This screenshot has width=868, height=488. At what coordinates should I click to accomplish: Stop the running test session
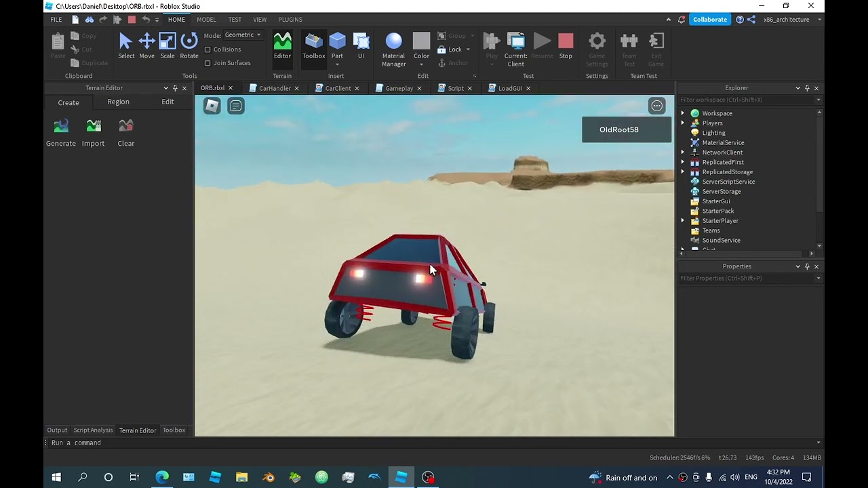click(566, 45)
